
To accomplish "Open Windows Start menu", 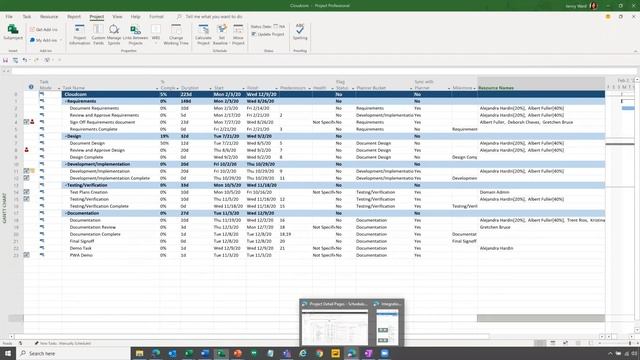I will (8, 353).
